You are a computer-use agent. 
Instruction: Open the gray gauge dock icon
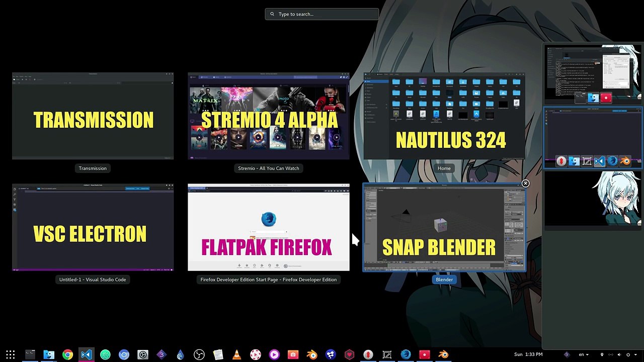tap(143, 354)
